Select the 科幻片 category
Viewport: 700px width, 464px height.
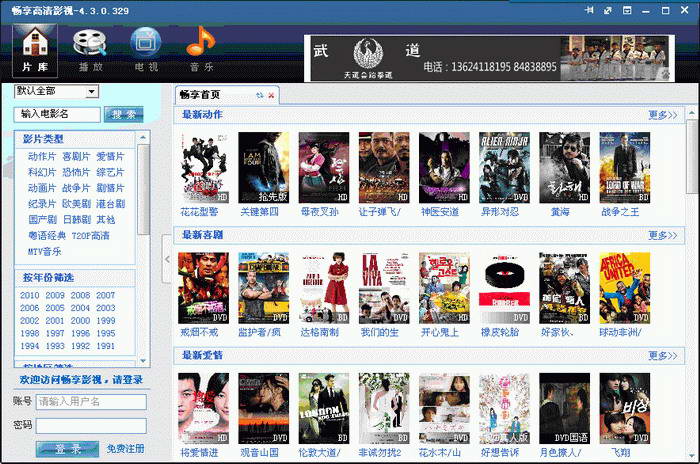pyautogui.click(x=42, y=172)
